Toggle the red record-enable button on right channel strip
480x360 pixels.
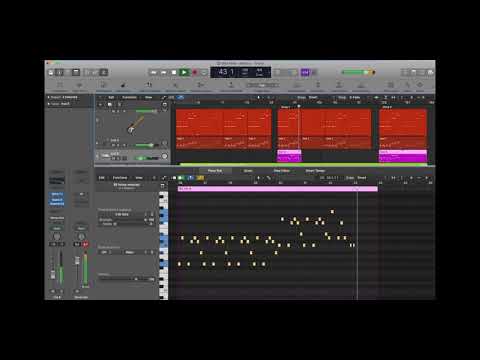tap(85, 244)
